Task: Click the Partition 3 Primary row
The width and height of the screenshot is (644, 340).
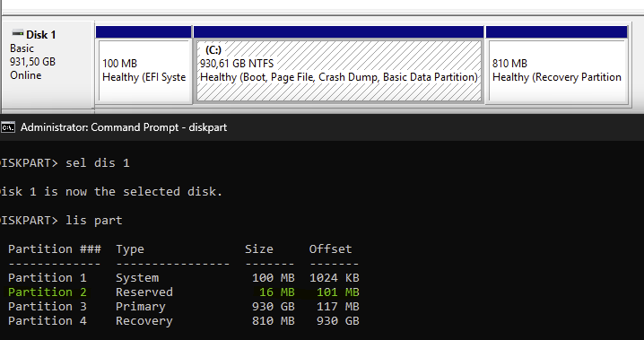Action: 184,307
